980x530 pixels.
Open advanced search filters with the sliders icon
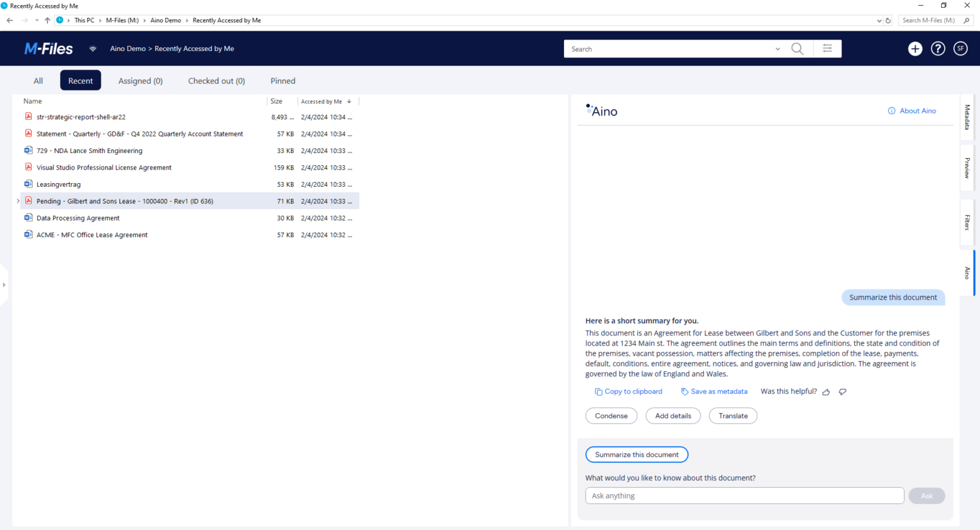827,48
